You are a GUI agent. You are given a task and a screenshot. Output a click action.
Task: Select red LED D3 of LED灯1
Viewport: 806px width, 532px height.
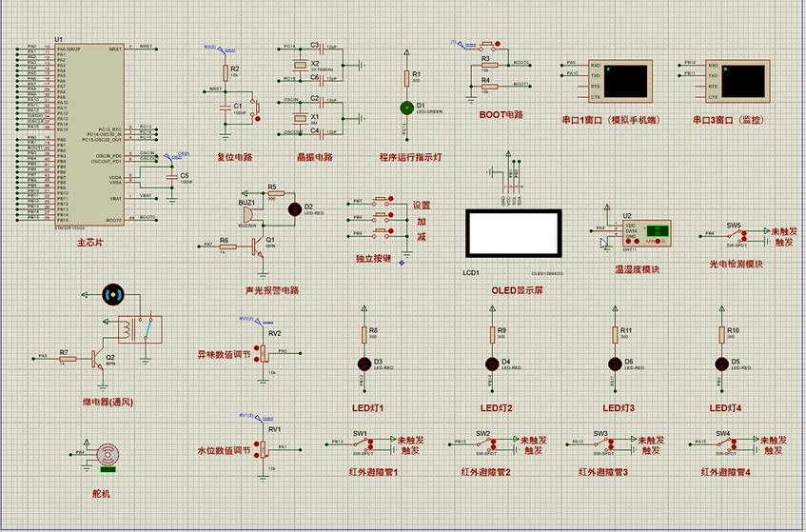coord(364,364)
